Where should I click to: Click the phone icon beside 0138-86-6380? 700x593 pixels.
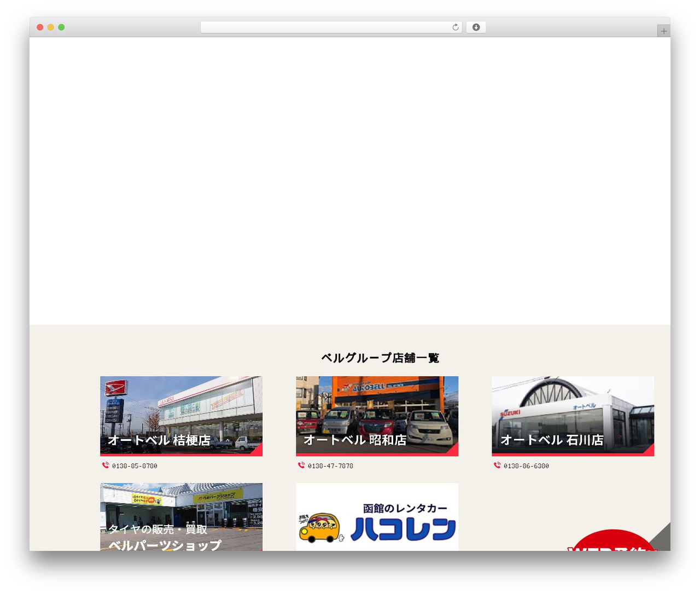pos(497,466)
